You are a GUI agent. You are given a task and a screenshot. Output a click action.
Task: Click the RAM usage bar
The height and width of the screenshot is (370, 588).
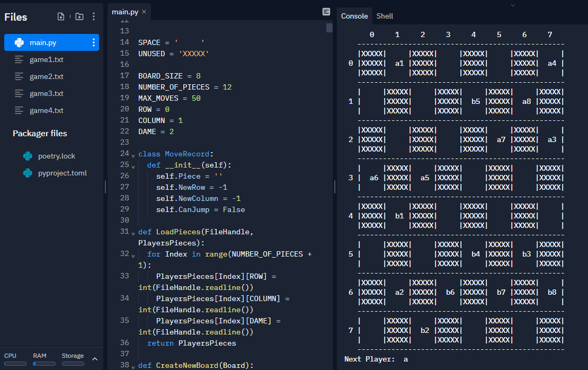click(x=44, y=364)
